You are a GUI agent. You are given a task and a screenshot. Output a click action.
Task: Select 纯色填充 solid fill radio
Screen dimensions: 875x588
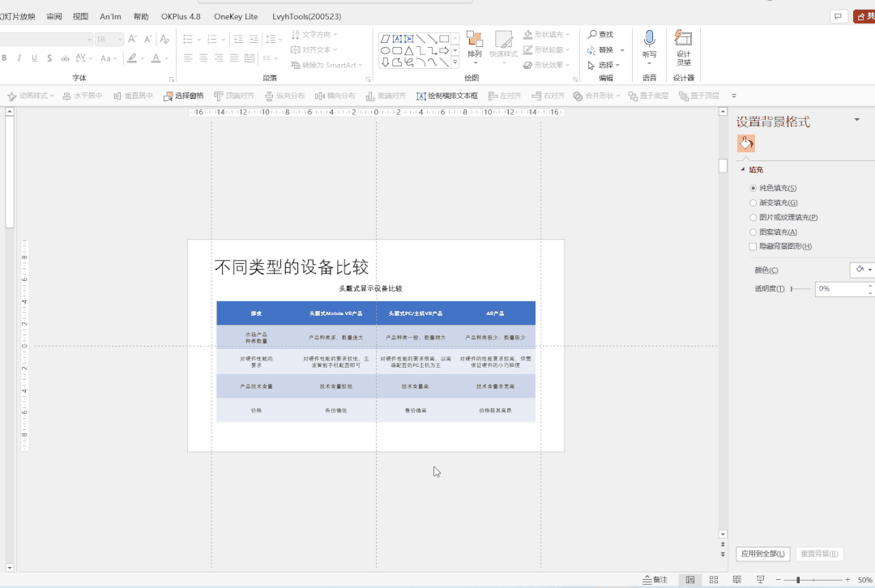[753, 188]
